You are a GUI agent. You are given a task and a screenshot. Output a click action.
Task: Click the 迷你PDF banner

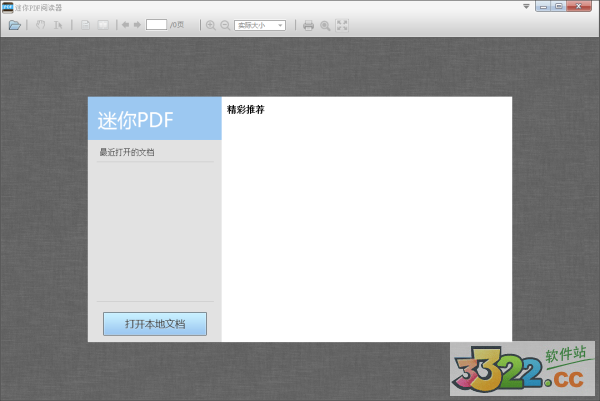pyautogui.click(x=155, y=118)
